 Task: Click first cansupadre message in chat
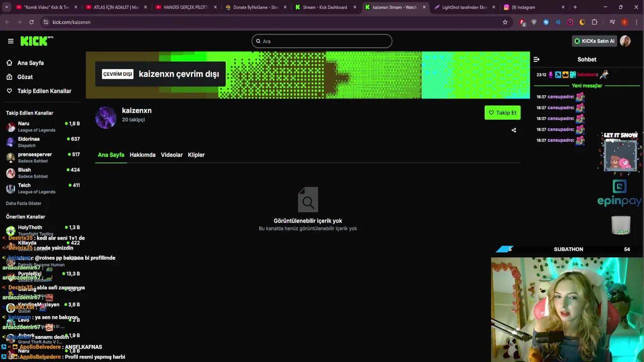point(560,97)
